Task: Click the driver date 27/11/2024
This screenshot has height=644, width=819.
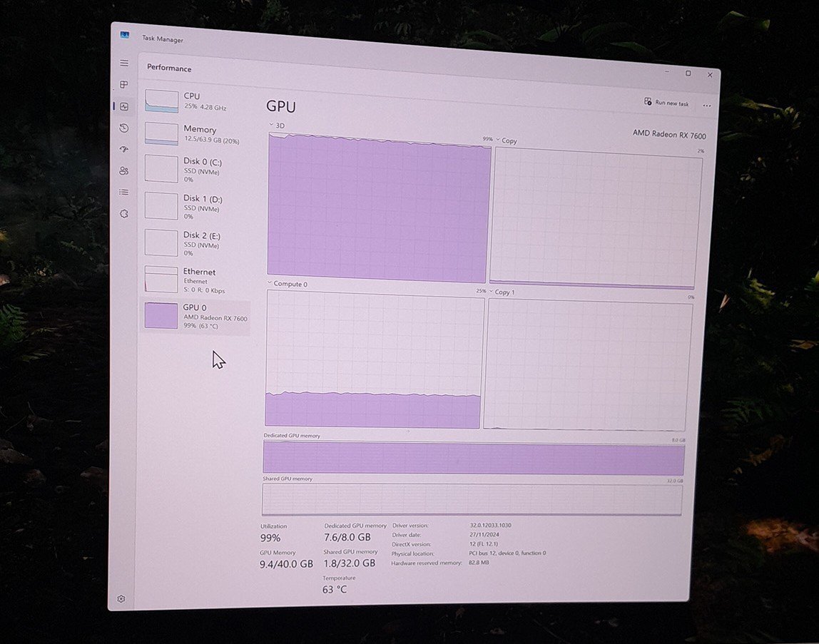Action: click(x=484, y=534)
